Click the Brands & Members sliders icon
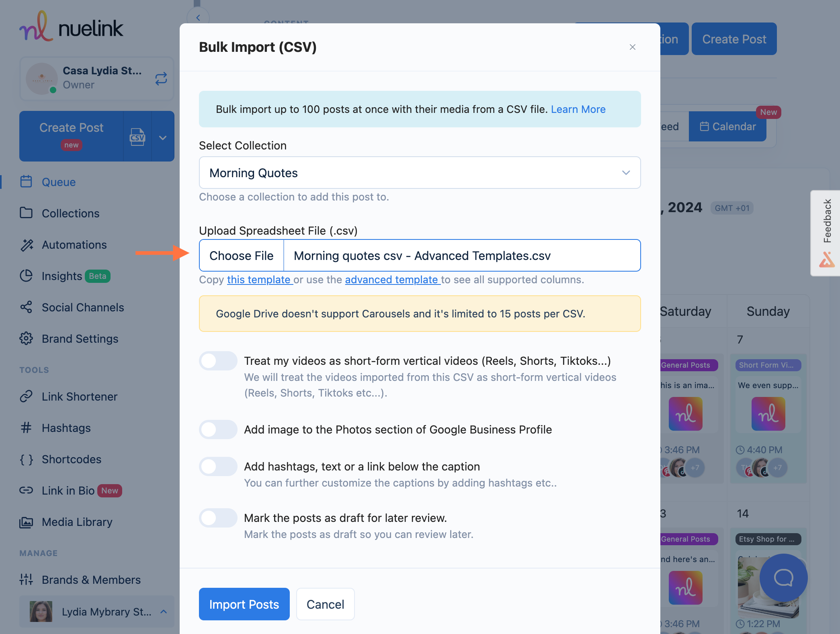The image size is (840, 634). (26, 579)
